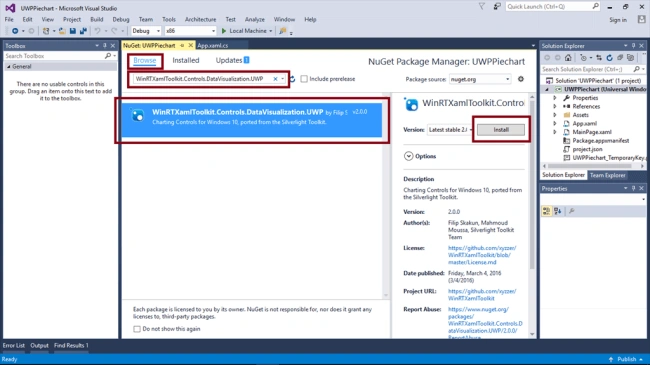Expand the Options section
The image size is (650, 365).
[408, 156]
